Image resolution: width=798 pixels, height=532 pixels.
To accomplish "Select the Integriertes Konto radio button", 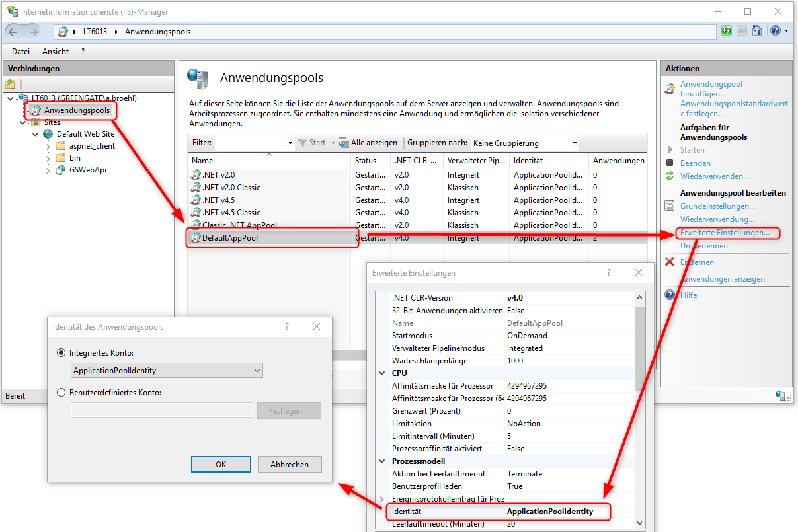I will 62,354.
